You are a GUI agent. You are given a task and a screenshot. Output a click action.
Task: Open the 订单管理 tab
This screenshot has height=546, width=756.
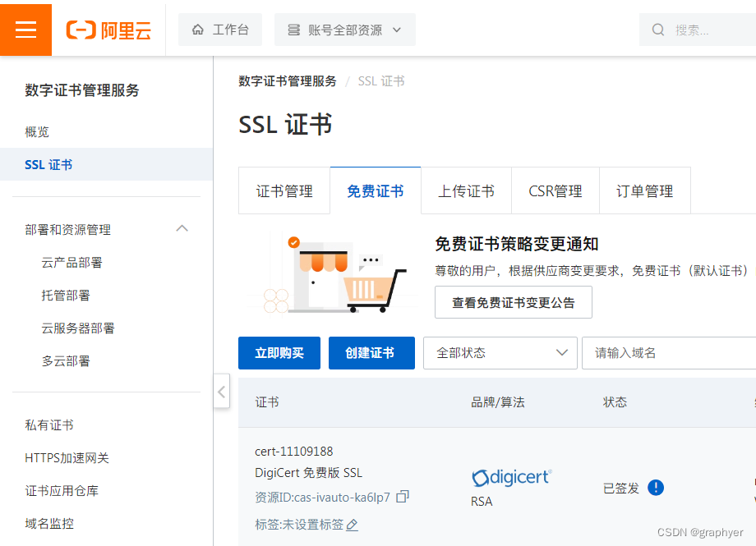645,190
